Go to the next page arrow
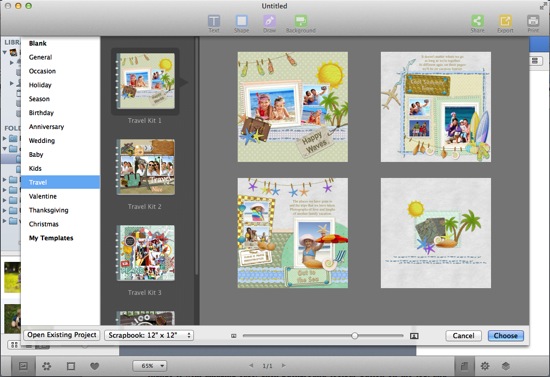This screenshot has width=550, height=377. tap(283, 365)
